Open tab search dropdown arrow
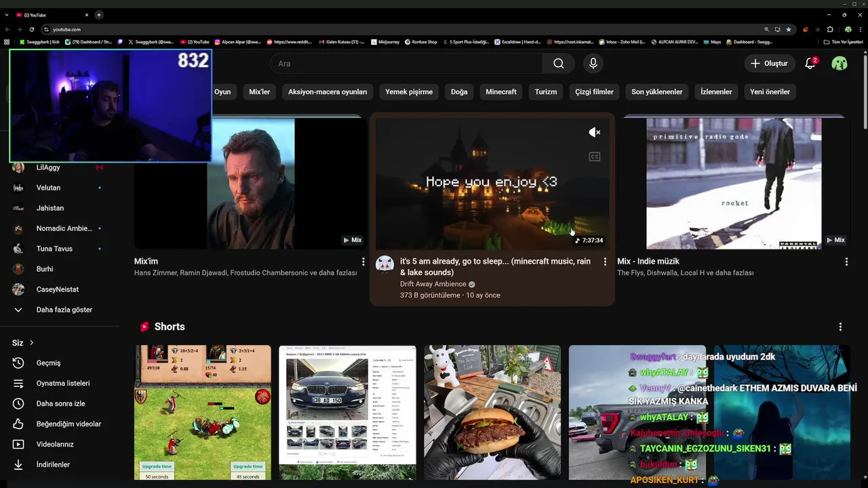 pos(6,15)
